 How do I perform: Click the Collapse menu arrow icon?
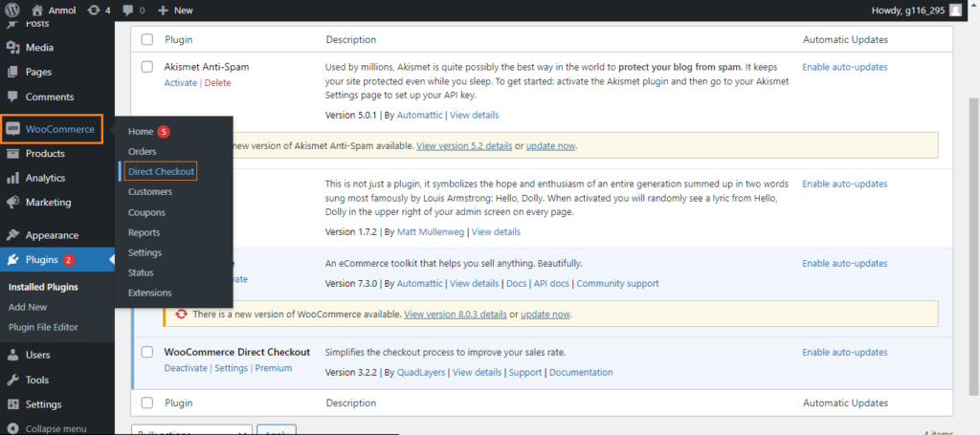(x=12, y=428)
